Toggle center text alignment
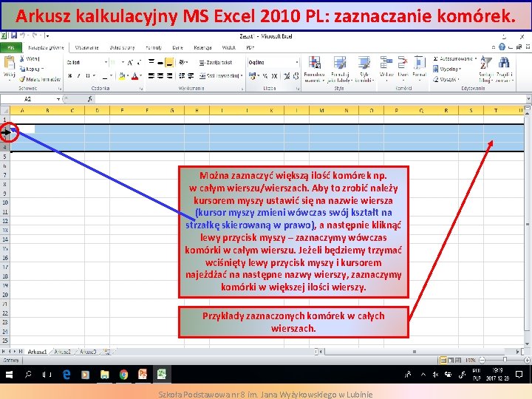Screen dimensions: 532x399 [x=160, y=75]
